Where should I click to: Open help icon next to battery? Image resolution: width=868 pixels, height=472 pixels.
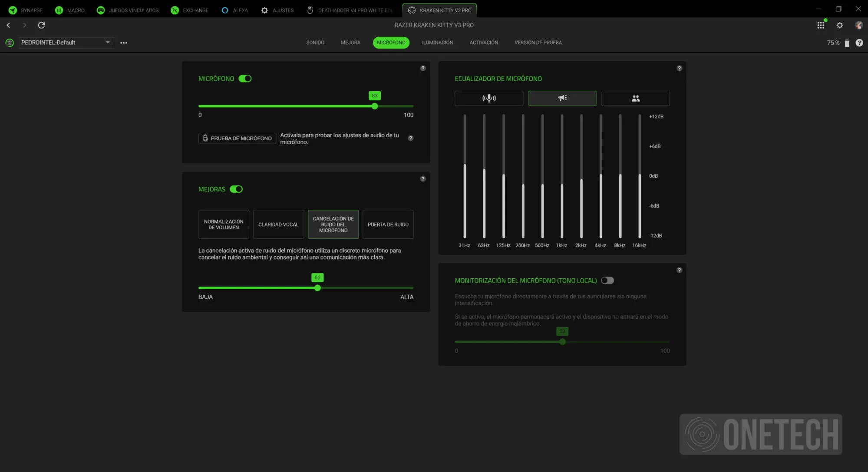coord(859,43)
